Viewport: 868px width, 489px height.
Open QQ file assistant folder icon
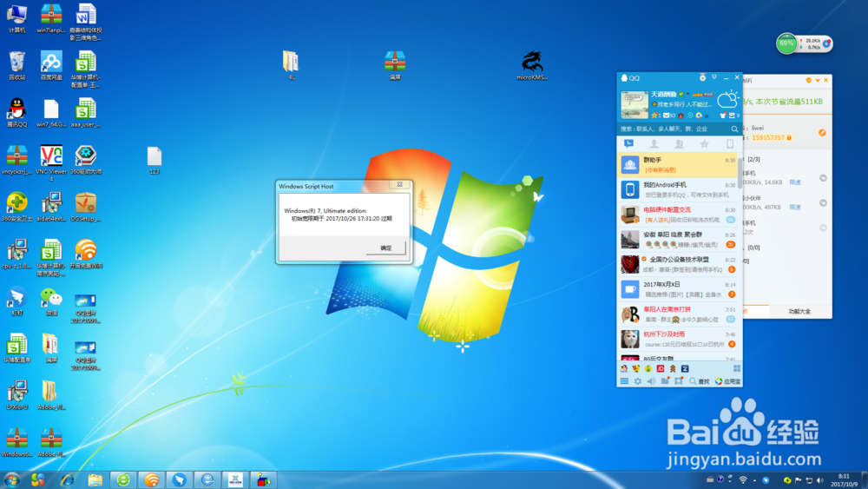[x=665, y=381]
